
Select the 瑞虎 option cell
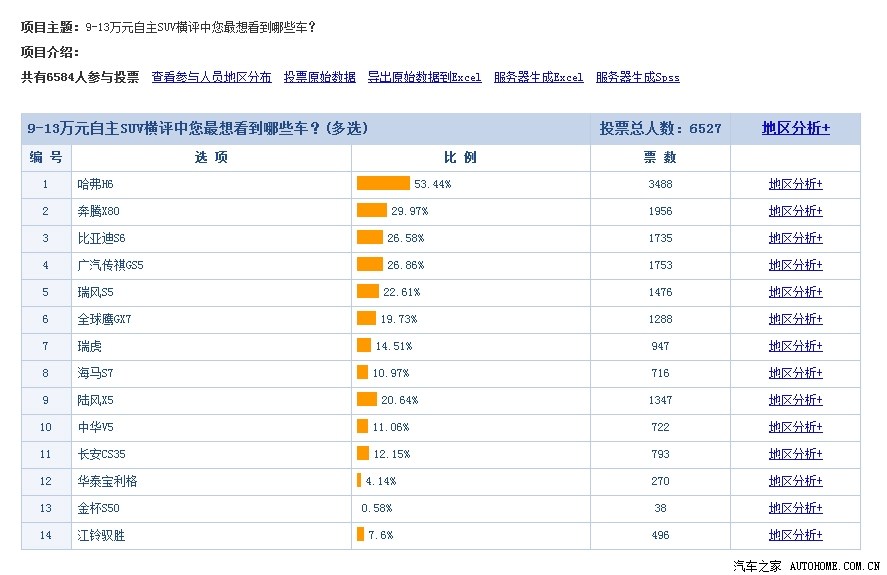(211, 346)
